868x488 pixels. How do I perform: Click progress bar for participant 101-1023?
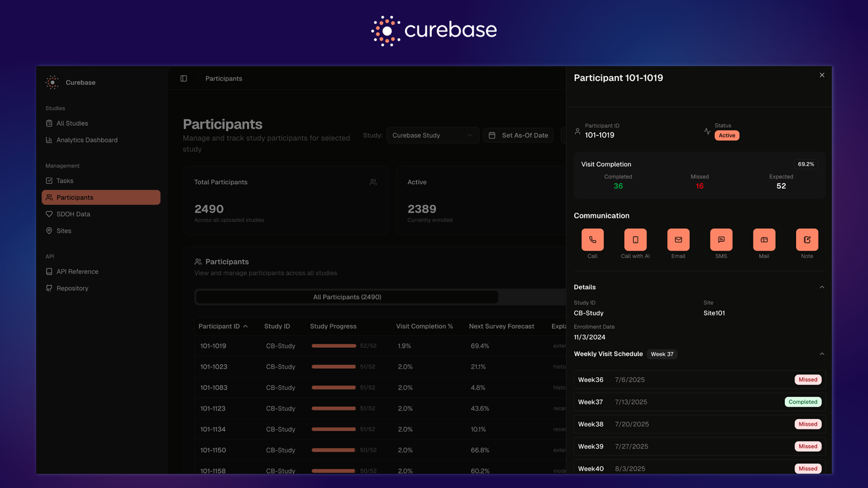click(333, 367)
